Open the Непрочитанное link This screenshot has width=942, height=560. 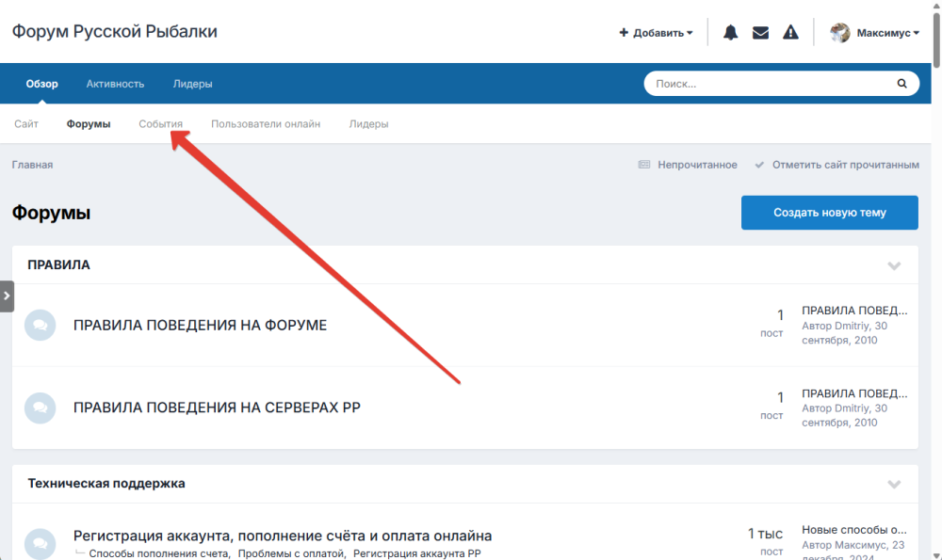tap(688, 165)
